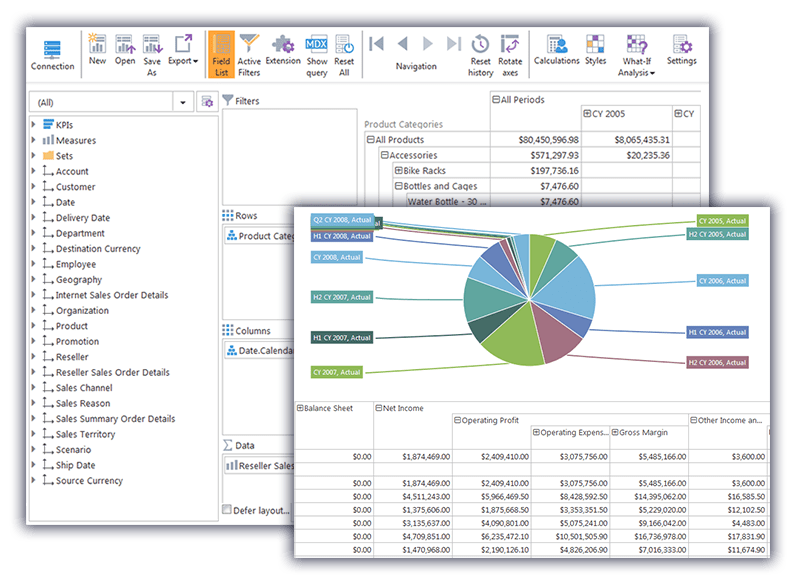This screenshot has height=586, width=800.
Task: Open the pivot grid Settings
Action: pos(682,49)
